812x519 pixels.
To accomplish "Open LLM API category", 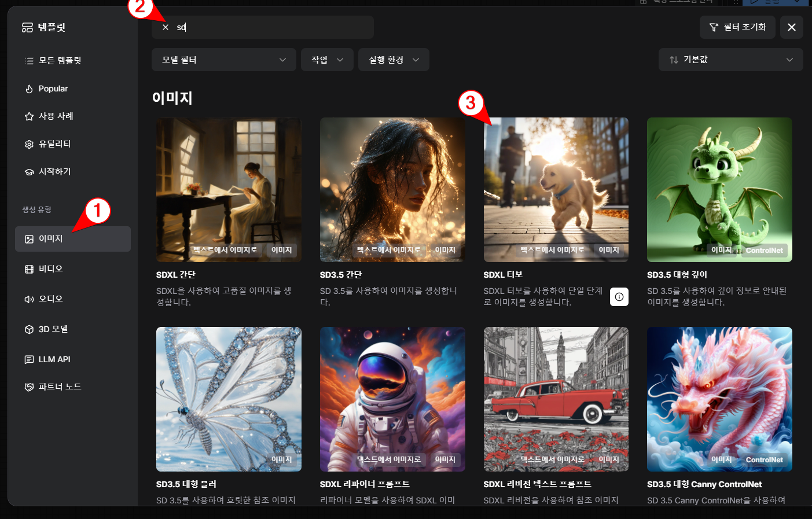I will [54, 359].
